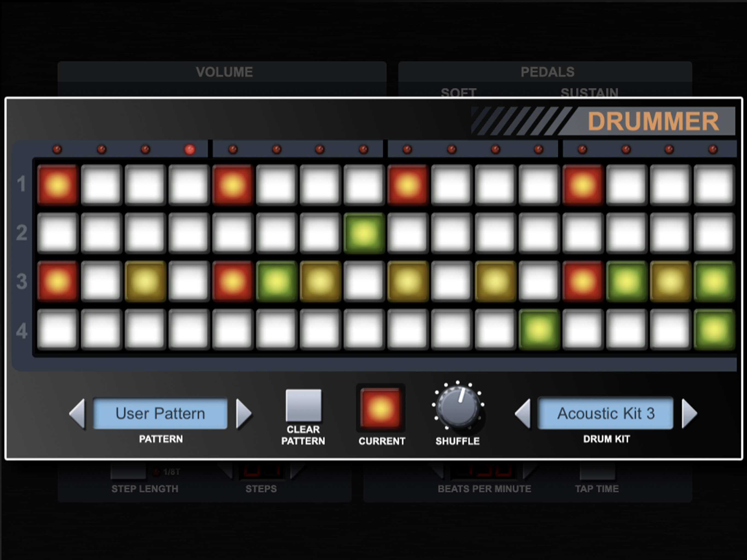Open the User Pattern display field
The width and height of the screenshot is (747, 560).
point(160,414)
